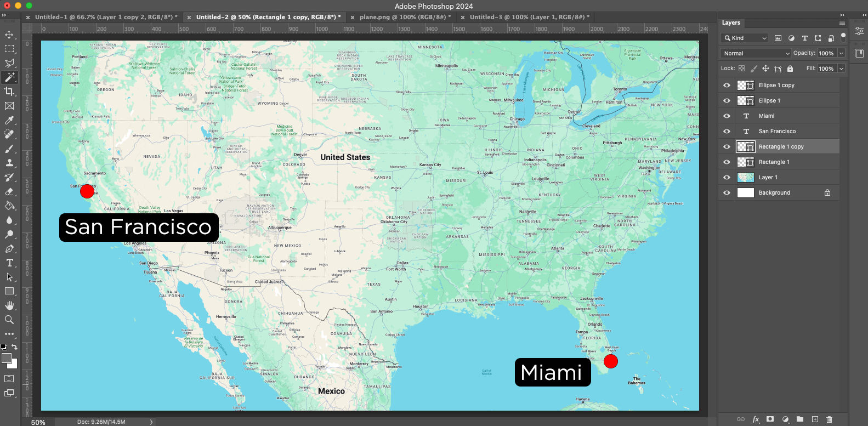Viewport: 868px width, 426px height.
Task: Select the Move tool
Action: (x=9, y=35)
